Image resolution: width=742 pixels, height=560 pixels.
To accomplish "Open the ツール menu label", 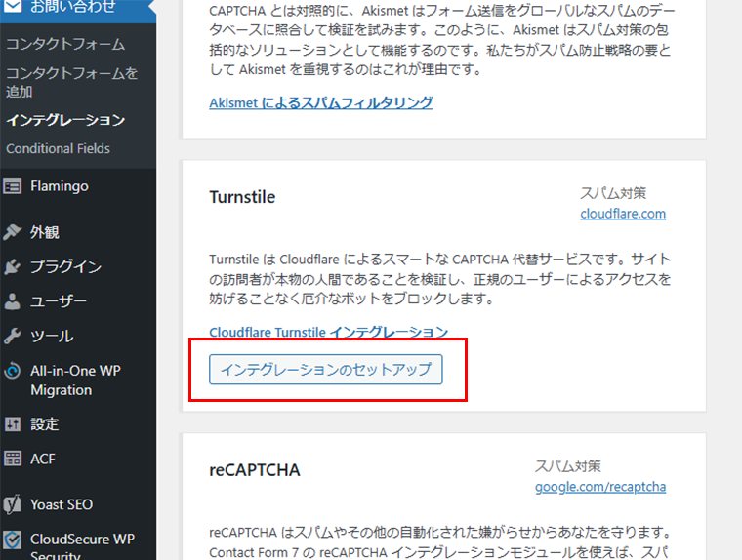I will click(x=52, y=336).
